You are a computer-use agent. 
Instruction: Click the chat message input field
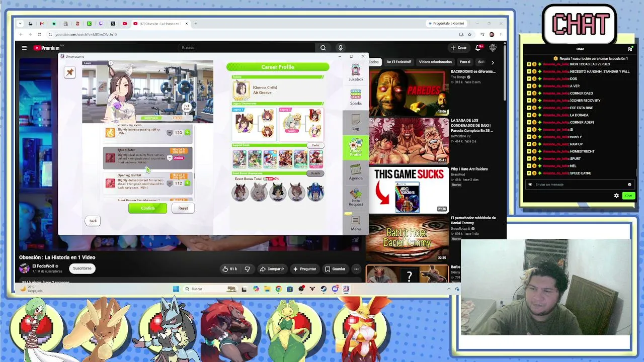tap(580, 185)
